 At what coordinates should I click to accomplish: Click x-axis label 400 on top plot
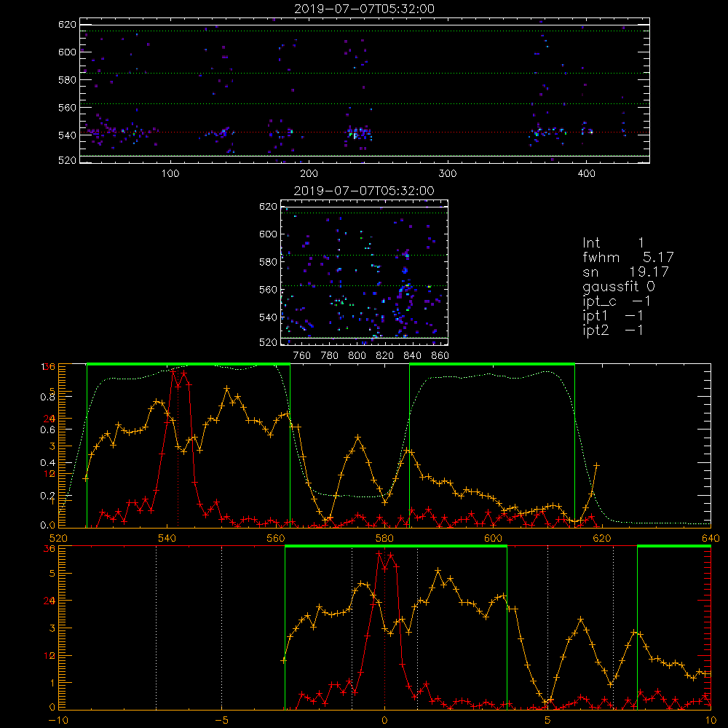(586, 174)
